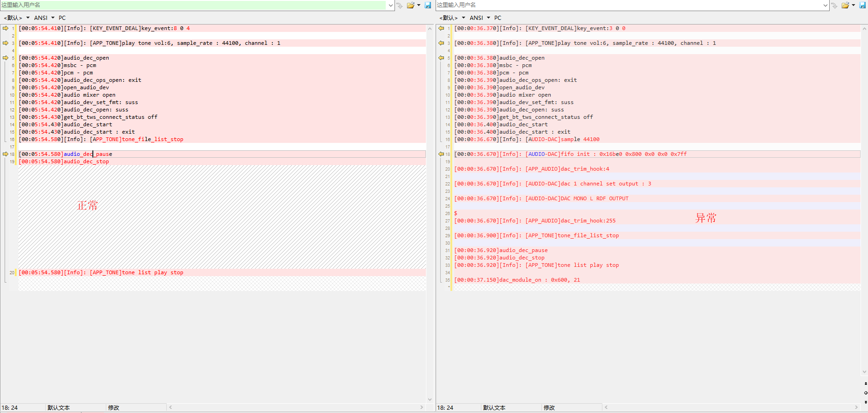The width and height of the screenshot is (868, 413).
Task: Save the left pane file
Action: pos(428,5)
